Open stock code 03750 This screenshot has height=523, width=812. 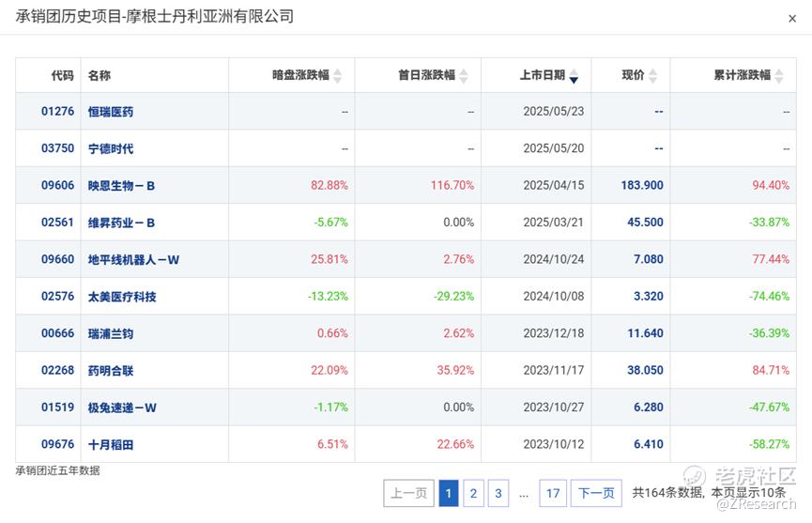57,148
